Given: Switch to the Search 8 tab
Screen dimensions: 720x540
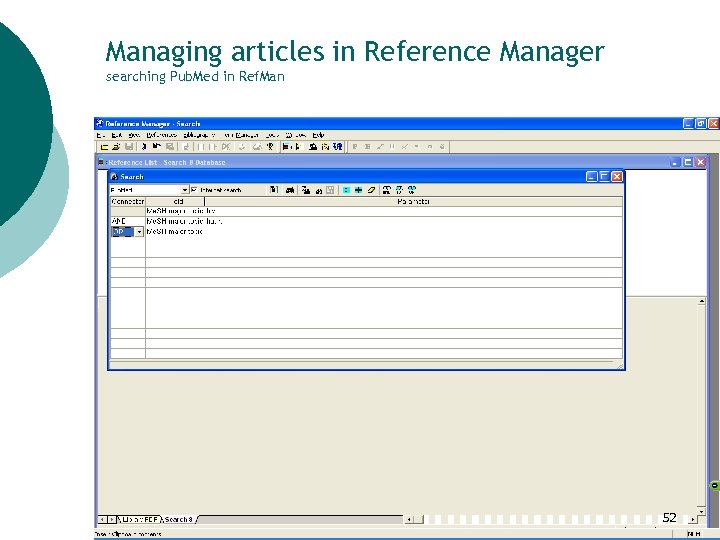Looking at the screenshot, I should pyautogui.click(x=179, y=519).
